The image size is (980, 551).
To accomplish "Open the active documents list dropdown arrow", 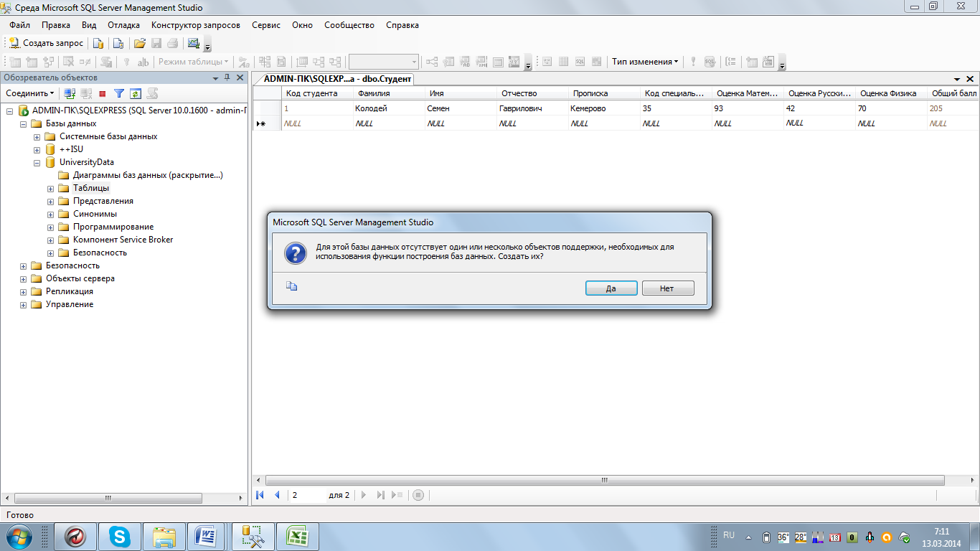I will click(957, 79).
